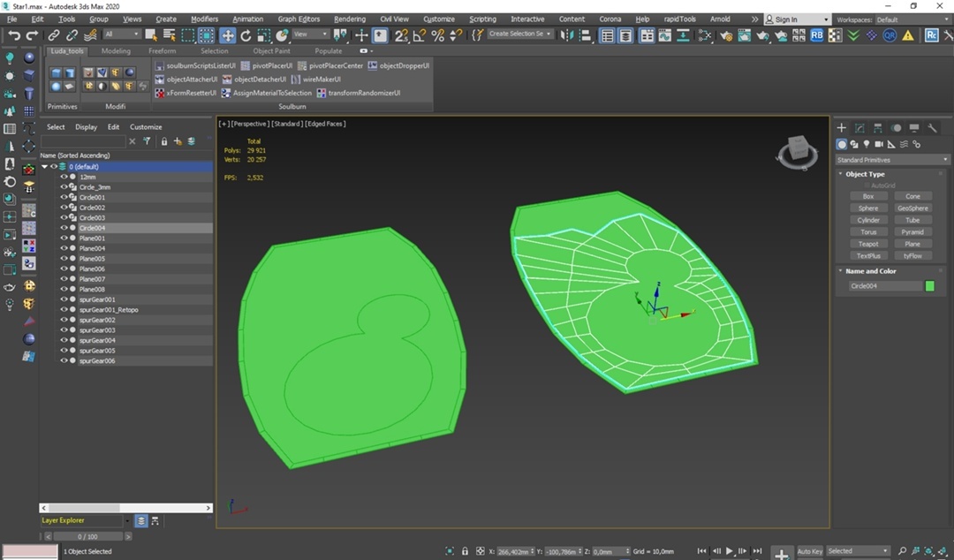The height and width of the screenshot is (560, 954).
Task: Open the Select by Name dialog
Action: [x=169, y=35]
